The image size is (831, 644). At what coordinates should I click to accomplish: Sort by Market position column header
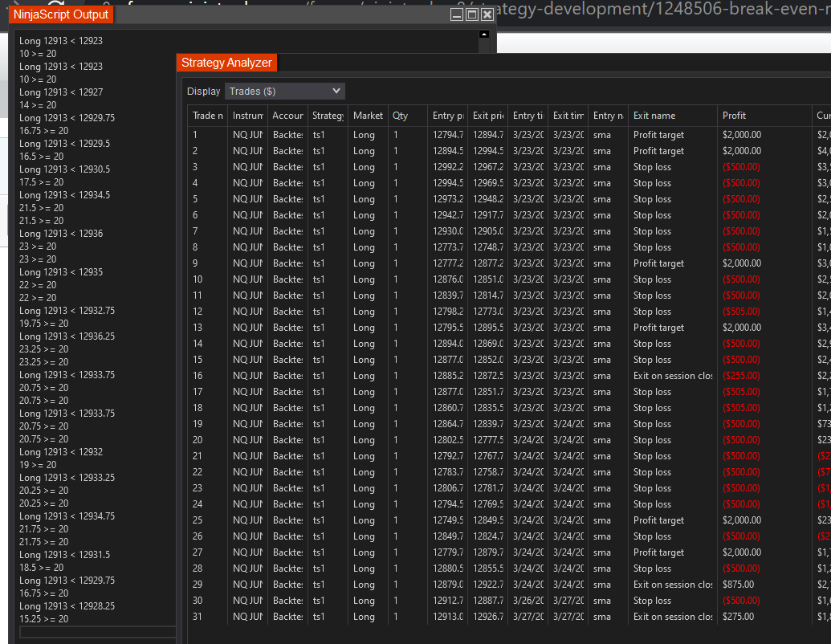pos(368,116)
